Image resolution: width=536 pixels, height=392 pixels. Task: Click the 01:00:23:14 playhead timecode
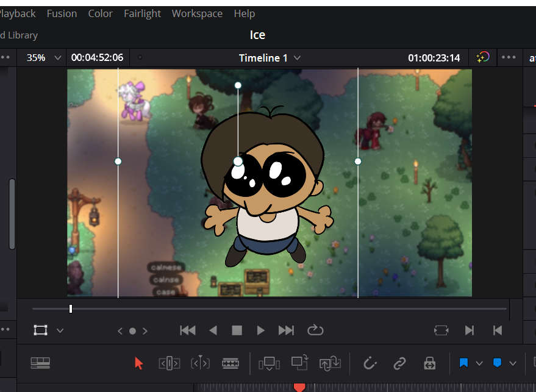point(434,58)
